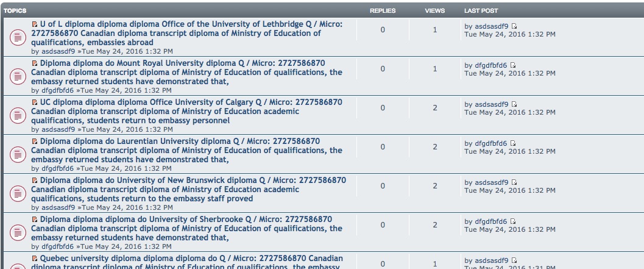Open latest post icon in the Sherbrooke row
Screen dimensions: 644x269
(x=513, y=221)
